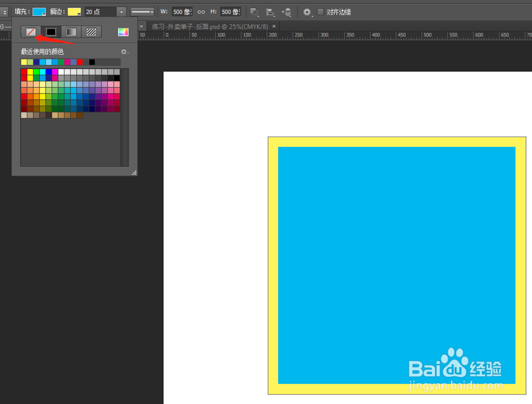Select pure blue swatch in top grid row
Screen dimensions: 532x404
48,72
